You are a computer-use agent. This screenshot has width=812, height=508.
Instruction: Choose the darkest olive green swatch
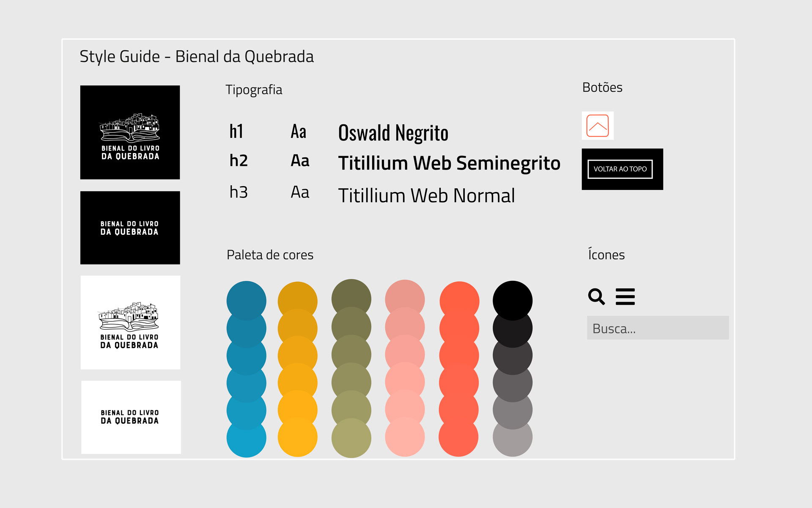tap(351, 295)
